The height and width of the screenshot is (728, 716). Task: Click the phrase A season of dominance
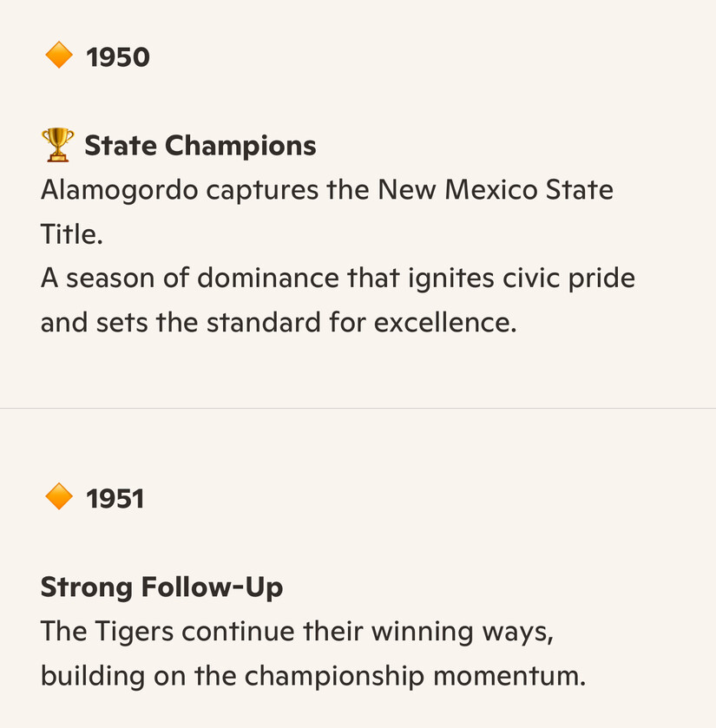coord(190,278)
